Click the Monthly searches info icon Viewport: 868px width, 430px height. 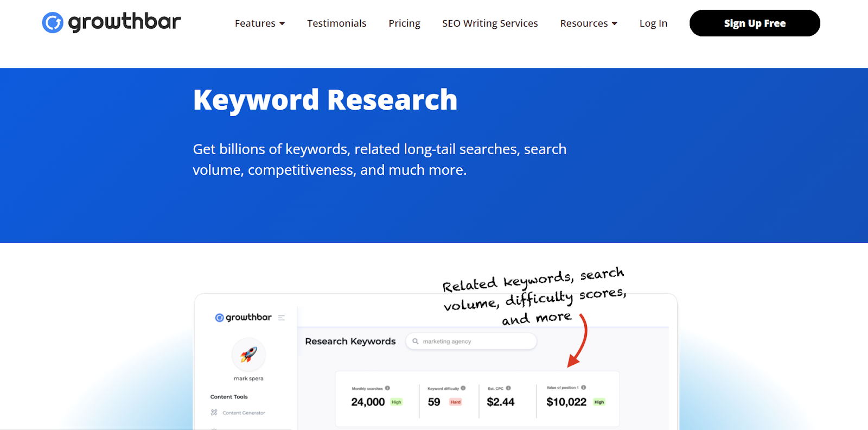387,388
